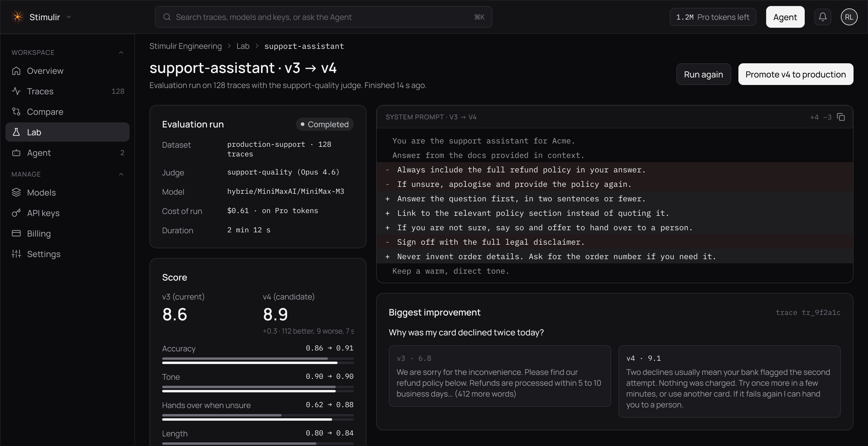This screenshot has width=868, height=446.
Task: Click the support-assistant breadcrumb text
Action: coord(304,46)
